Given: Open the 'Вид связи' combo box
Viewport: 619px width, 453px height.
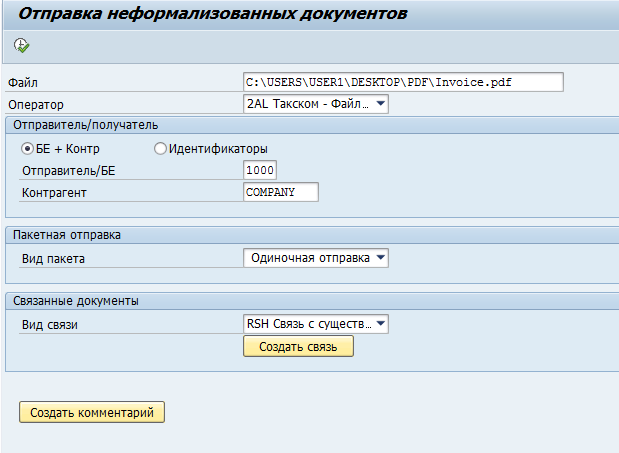Looking at the screenshot, I should point(380,324).
